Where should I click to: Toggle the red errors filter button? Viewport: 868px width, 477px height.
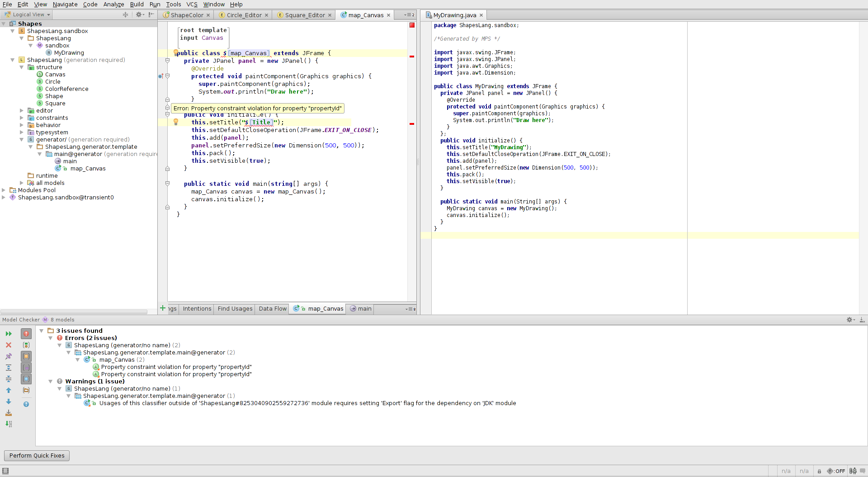pos(26,334)
